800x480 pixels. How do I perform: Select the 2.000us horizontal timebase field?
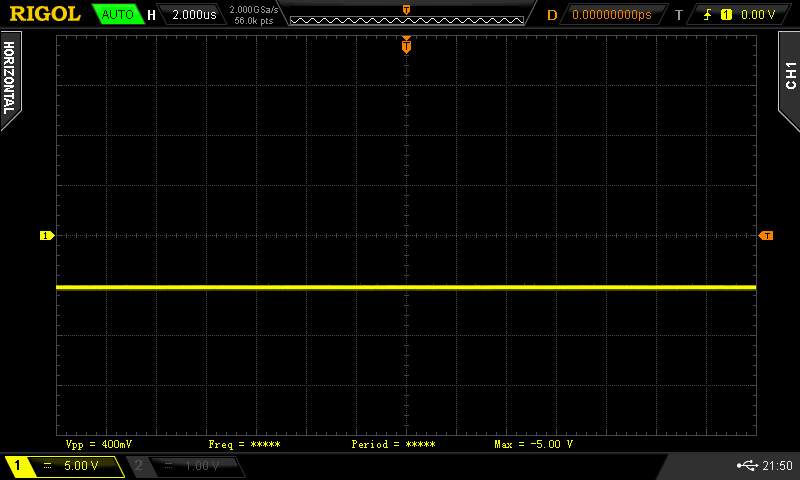click(x=193, y=15)
